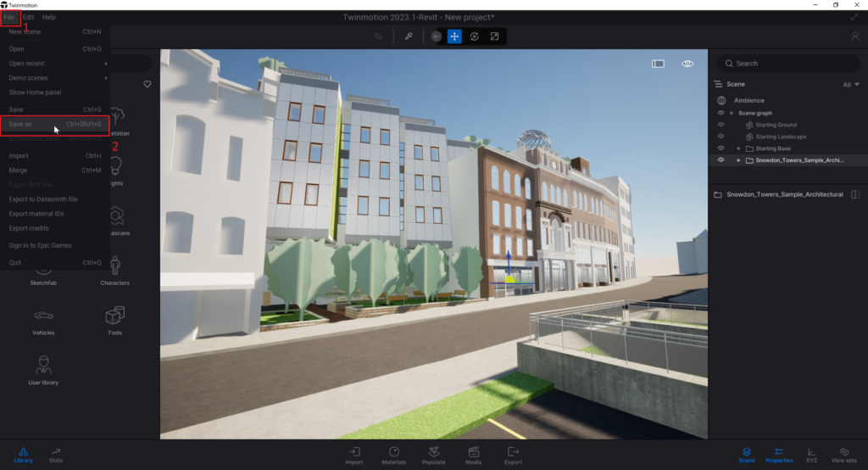
Task: Select the Translate move tool
Action: [454, 36]
